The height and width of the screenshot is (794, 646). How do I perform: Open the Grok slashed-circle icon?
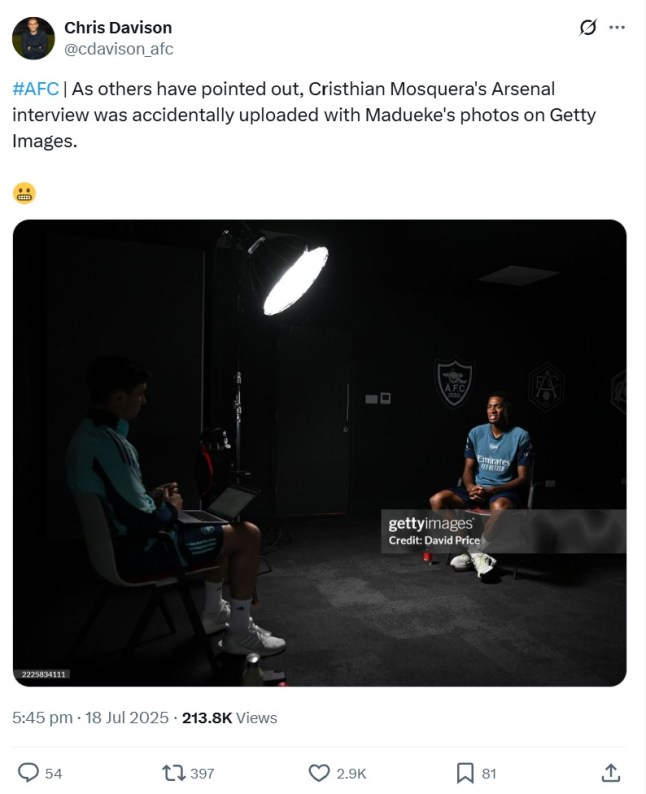coord(588,28)
